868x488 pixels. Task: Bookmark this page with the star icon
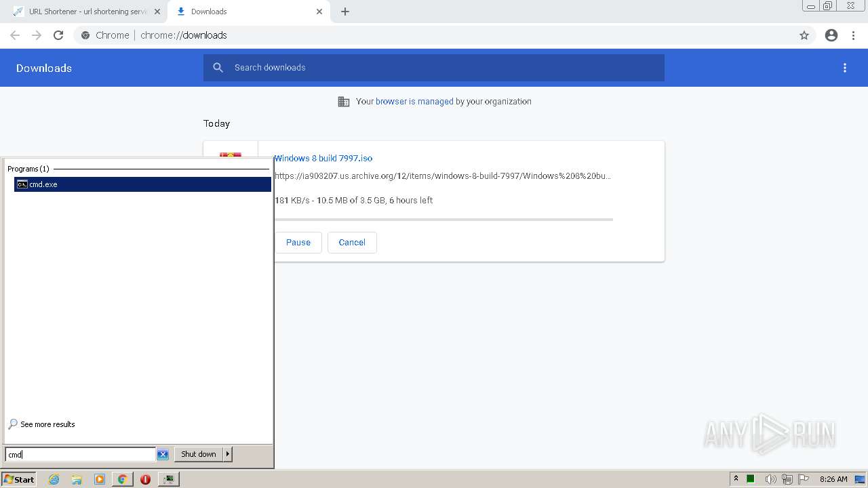point(804,35)
